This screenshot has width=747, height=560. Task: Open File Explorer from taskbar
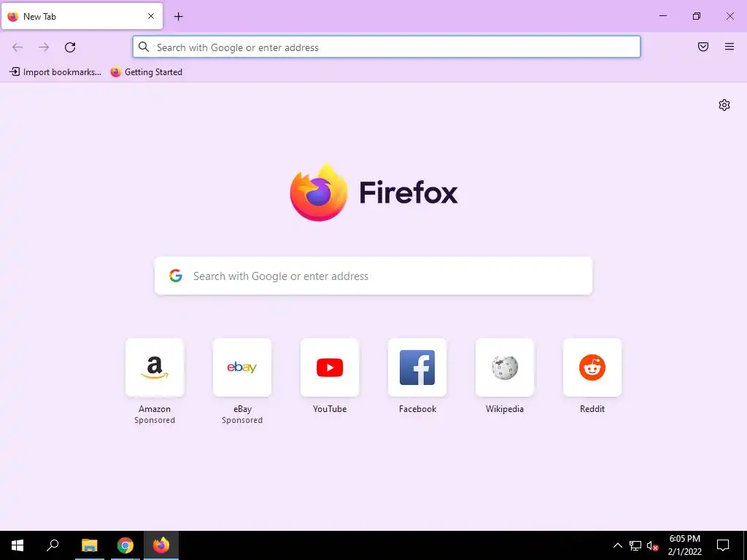pos(90,545)
